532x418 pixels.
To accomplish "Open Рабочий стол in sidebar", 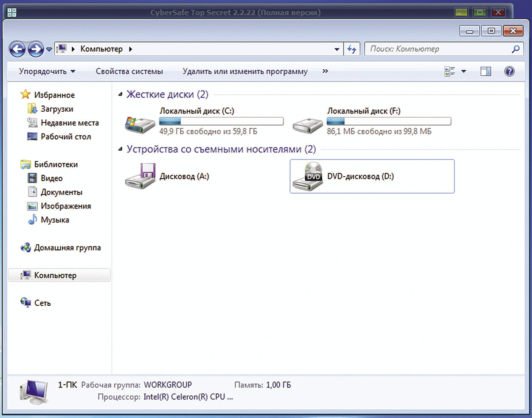I will tap(66, 137).
